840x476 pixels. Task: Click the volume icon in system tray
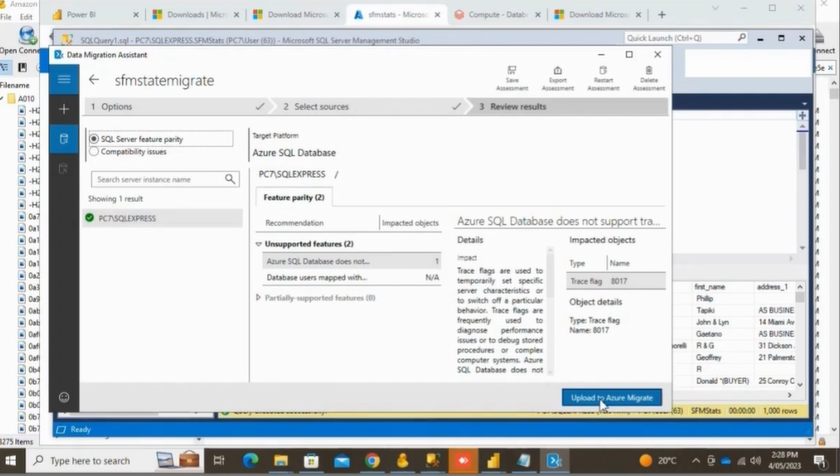tap(756, 460)
